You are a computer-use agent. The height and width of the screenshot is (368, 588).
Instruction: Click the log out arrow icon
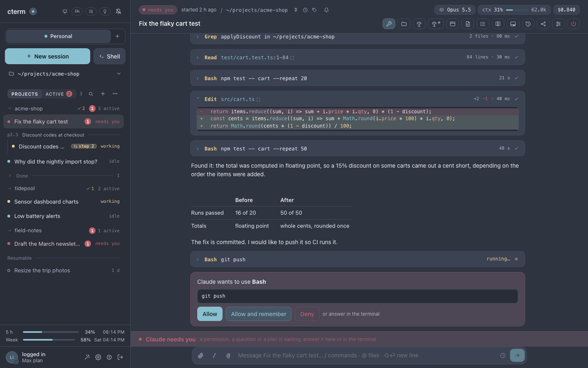(120, 357)
